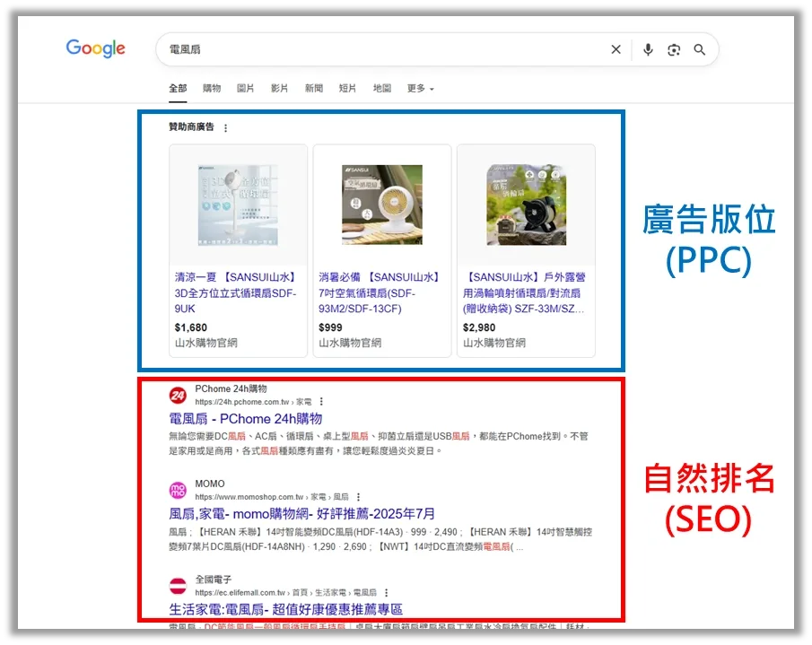Open the 7吋空氣循環扇 product image
The width and height of the screenshot is (812, 645).
382,205
